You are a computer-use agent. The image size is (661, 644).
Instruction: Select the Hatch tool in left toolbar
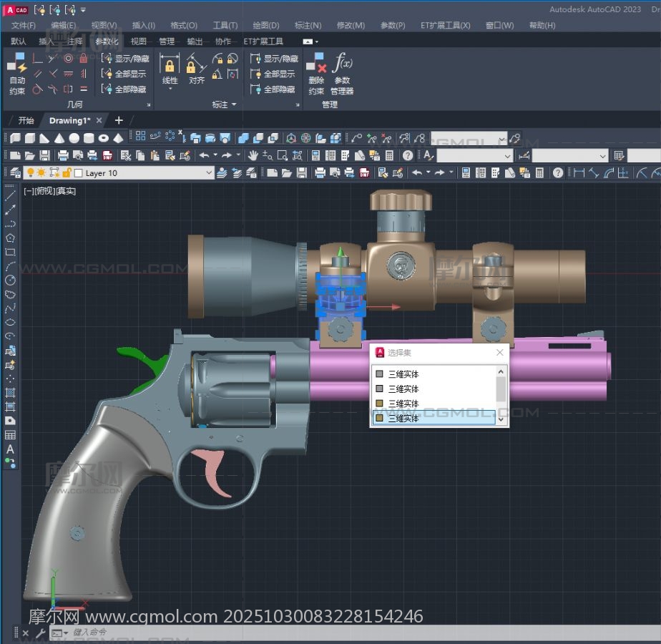10,393
